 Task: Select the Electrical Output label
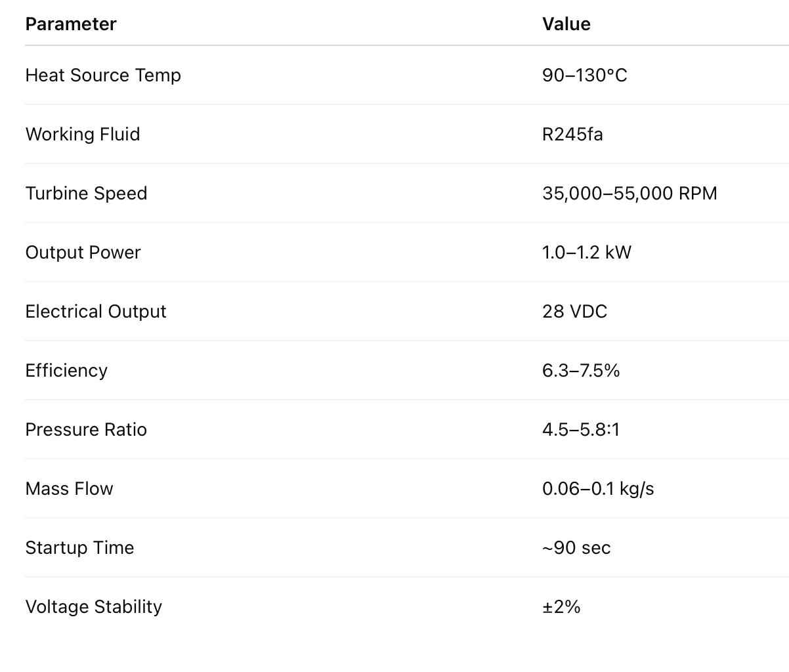coord(96,312)
